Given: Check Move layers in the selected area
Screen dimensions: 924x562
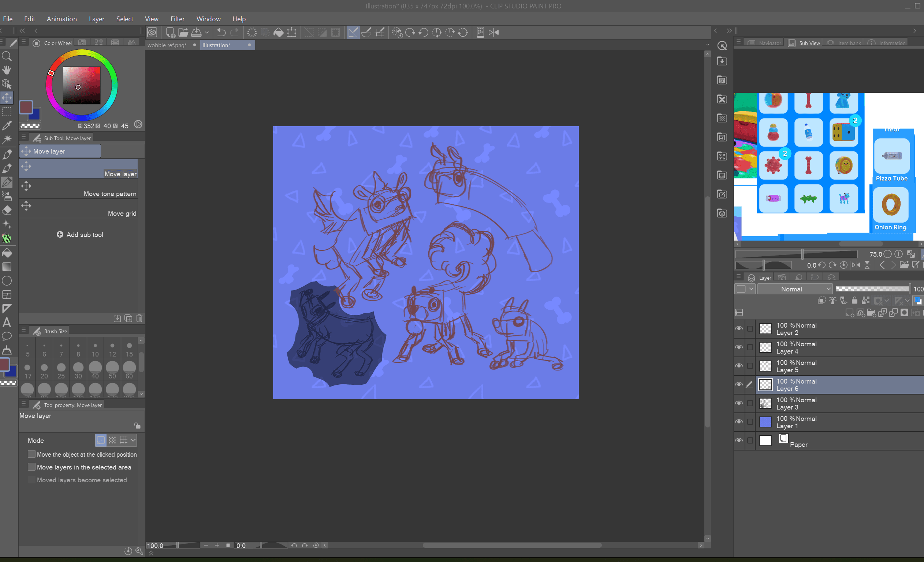Looking at the screenshot, I should tap(32, 467).
